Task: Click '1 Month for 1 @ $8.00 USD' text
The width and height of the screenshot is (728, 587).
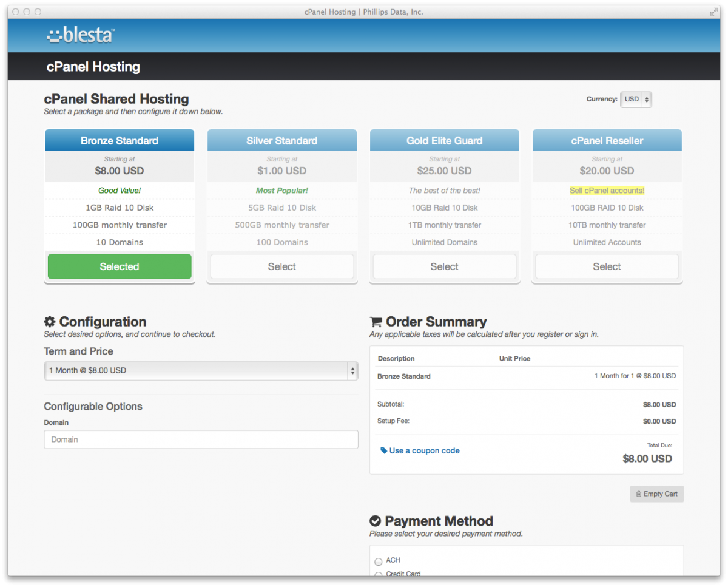Action: click(x=635, y=376)
